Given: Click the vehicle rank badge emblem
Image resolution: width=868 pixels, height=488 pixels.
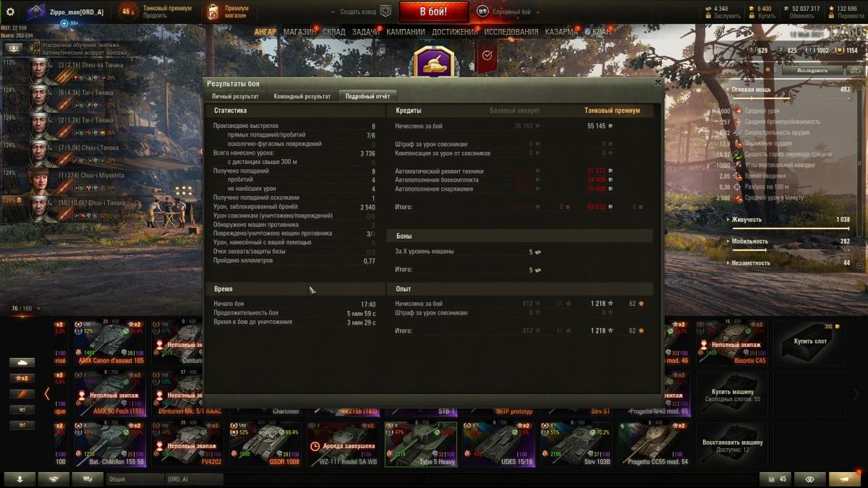Looking at the screenshot, I should 433,64.
